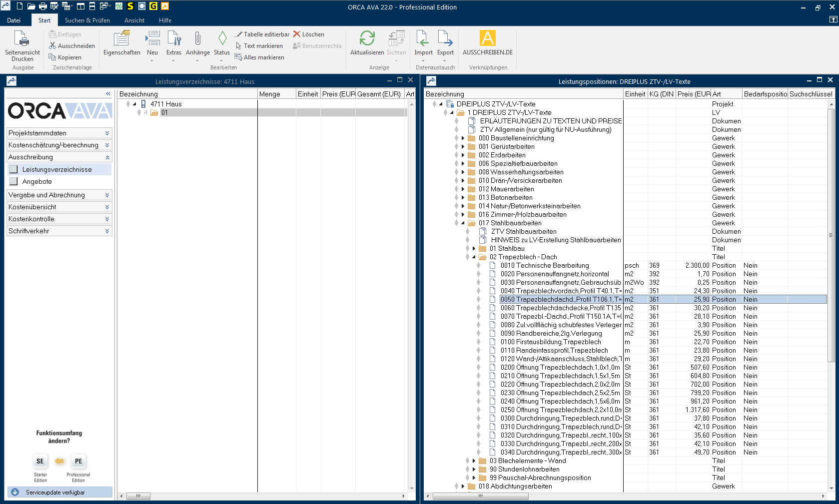Open Angebote in the sidebar
This screenshot has height=504, width=839.
tap(37, 181)
